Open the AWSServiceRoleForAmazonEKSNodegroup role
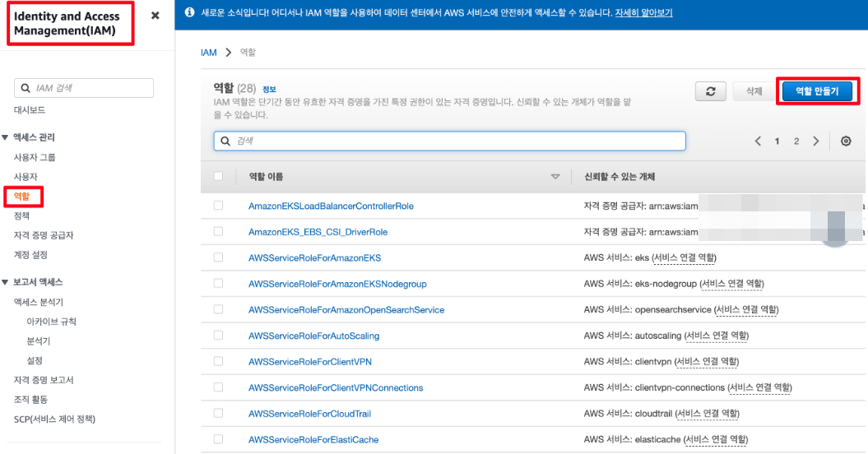Screen dimensions: 868x454 (x=337, y=284)
